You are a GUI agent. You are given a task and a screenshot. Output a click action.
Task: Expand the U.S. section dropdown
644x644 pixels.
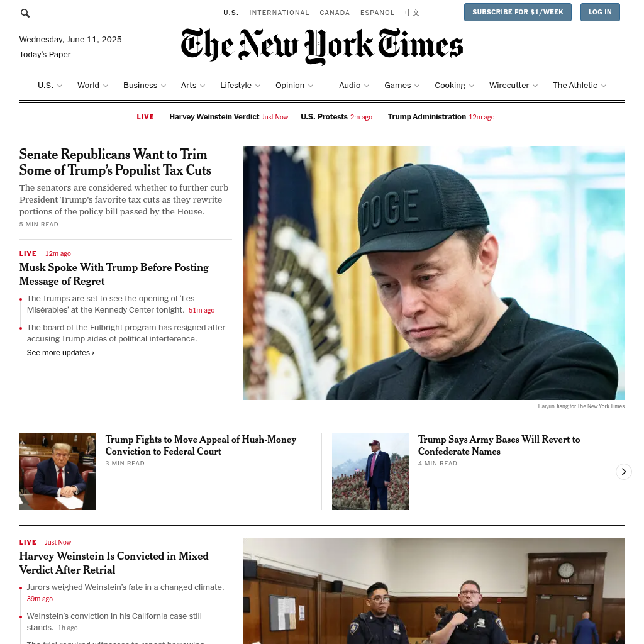coord(50,86)
